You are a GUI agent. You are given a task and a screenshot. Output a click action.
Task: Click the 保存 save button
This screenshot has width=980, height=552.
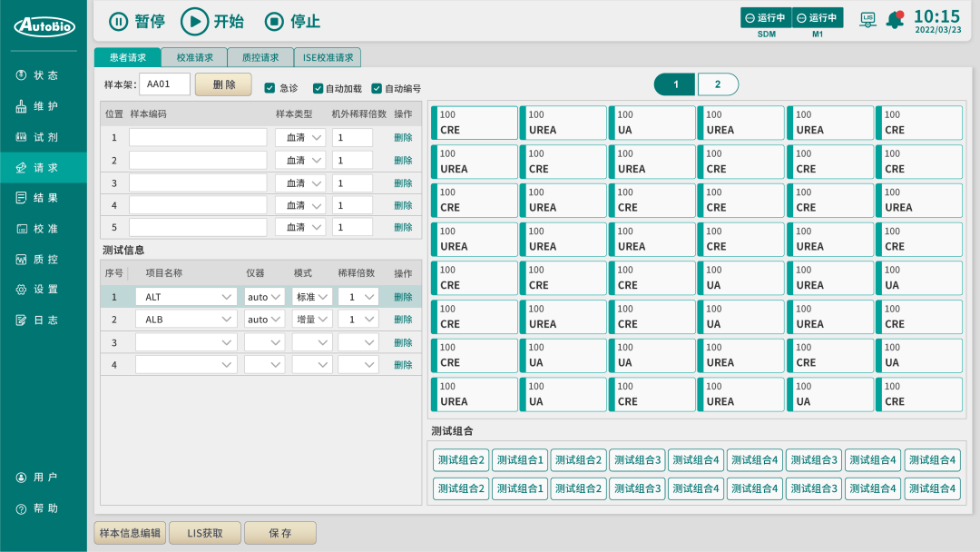279,533
